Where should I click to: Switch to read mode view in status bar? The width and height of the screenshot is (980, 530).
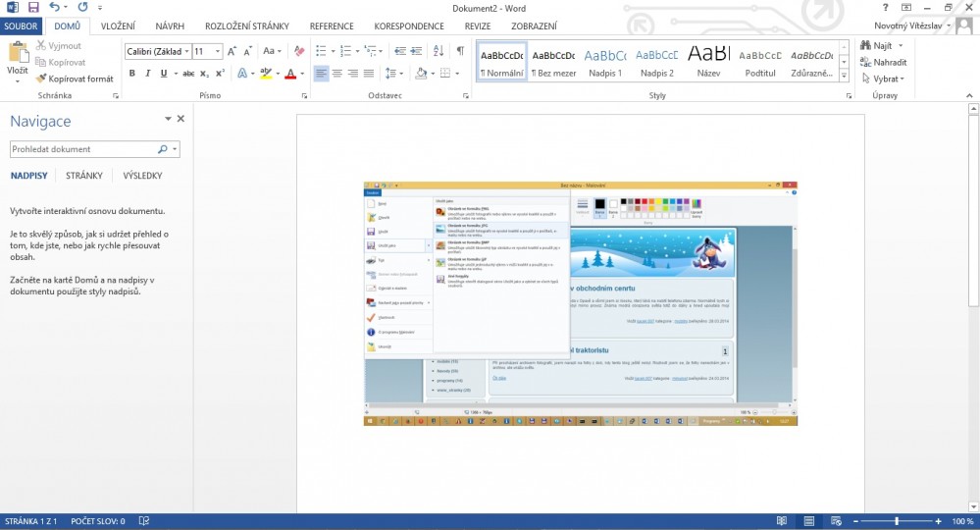[x=780, y=521]
